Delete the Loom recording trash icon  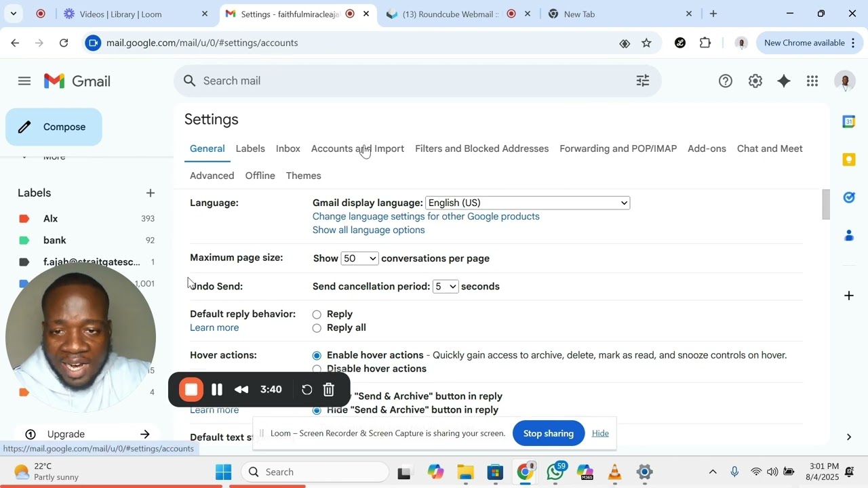tap(329, 390)
